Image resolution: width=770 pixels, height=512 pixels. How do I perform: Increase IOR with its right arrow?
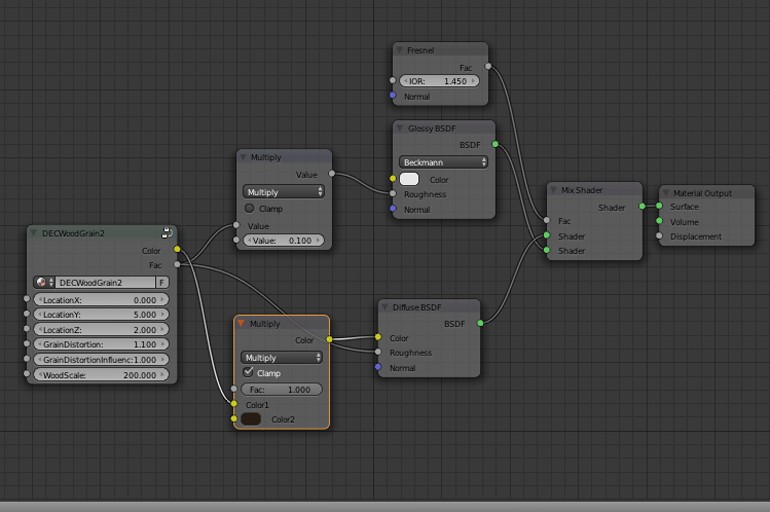(473, 81)
